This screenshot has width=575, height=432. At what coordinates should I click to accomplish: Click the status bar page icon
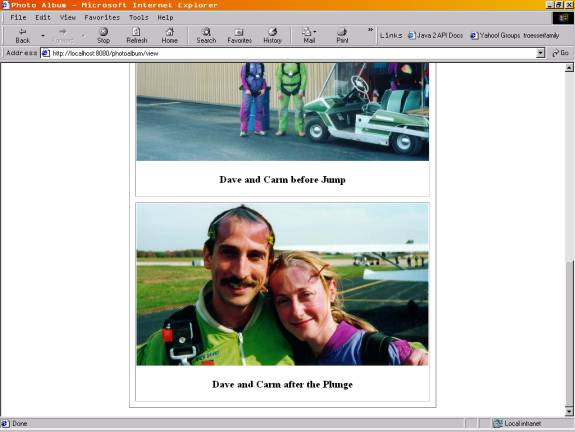[5, 424]
